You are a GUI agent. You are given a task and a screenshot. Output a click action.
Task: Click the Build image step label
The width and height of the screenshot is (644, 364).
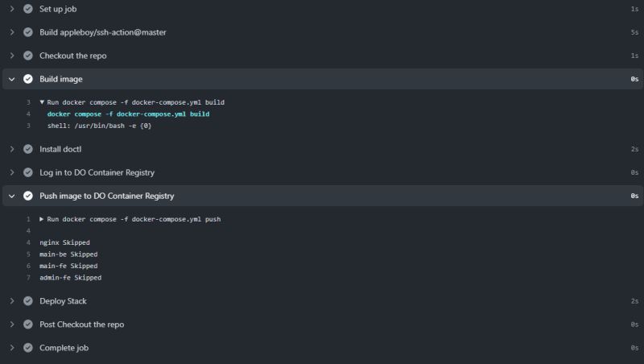click(x=61, y=79)
